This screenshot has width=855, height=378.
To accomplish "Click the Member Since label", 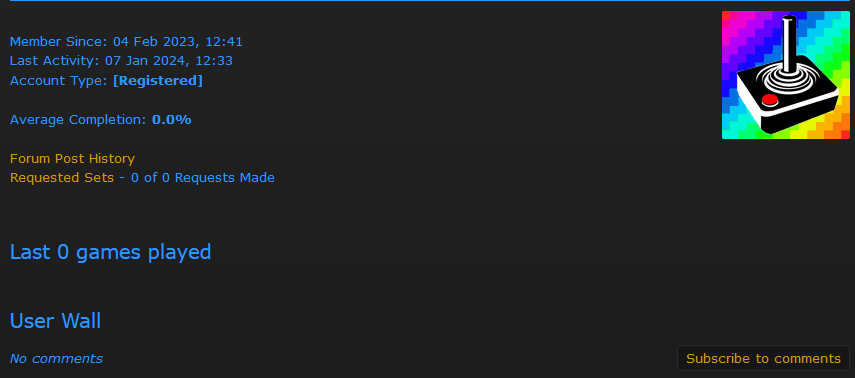I will click(x=59, y=42).
